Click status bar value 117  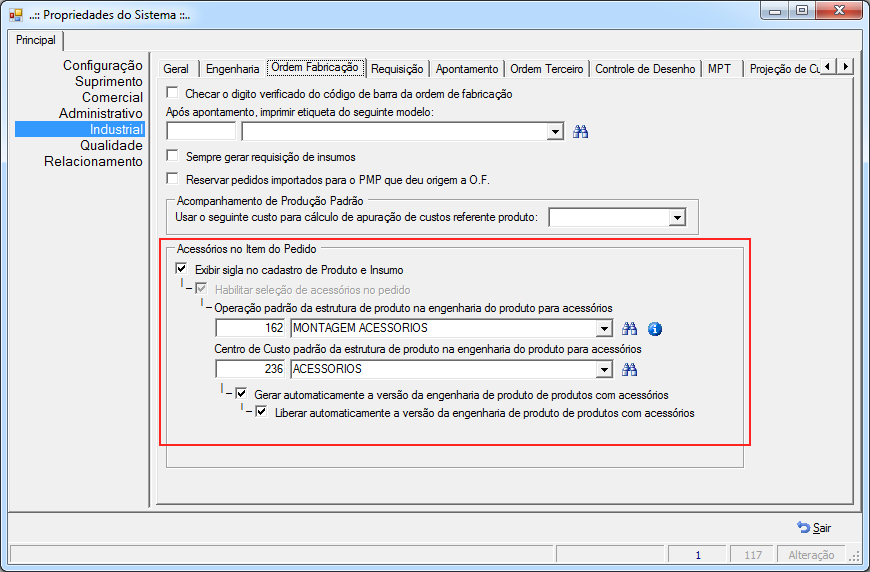(x=753, y=555)
